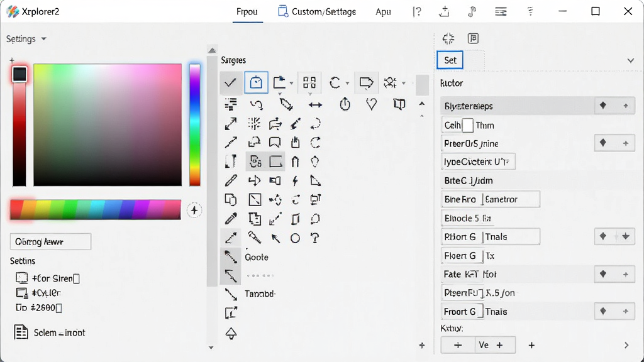Image resolution: width=644 pixels, height=362 pixels.
Task: Open the Apu menu
Action: click(x=383, y=11)
